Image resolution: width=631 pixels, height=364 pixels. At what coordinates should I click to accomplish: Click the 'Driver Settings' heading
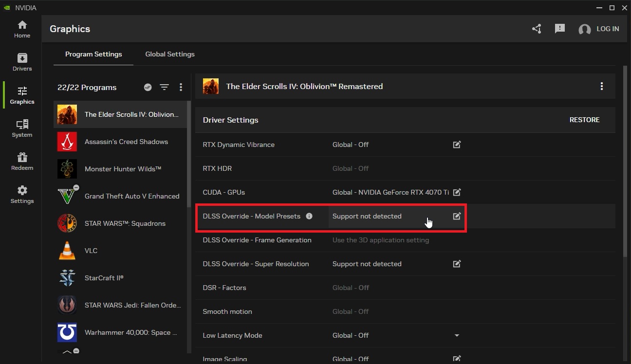click(231, 120)
